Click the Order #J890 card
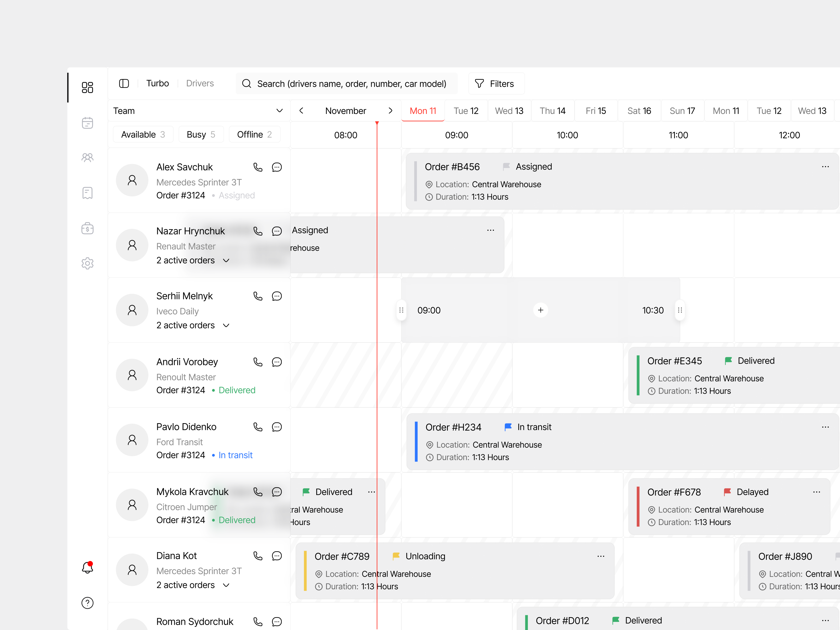Screen dimensions: 840x630 click(790, 571)
